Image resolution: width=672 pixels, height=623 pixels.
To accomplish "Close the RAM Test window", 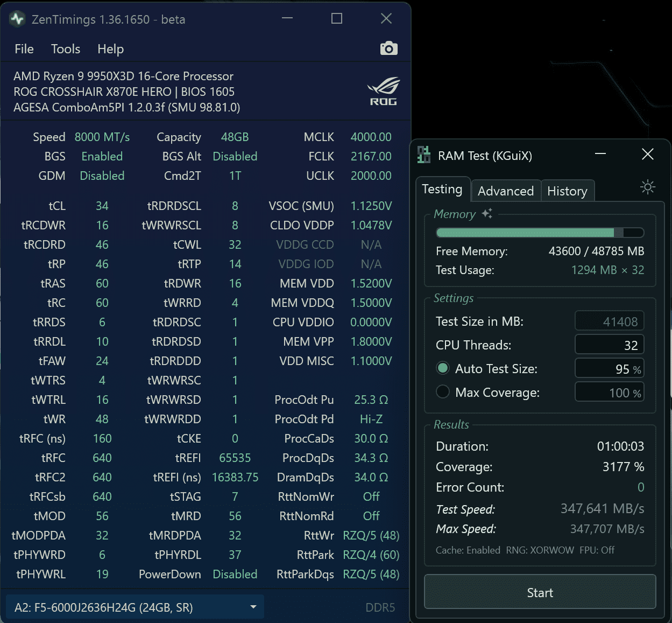I will [x=648, y=155].
